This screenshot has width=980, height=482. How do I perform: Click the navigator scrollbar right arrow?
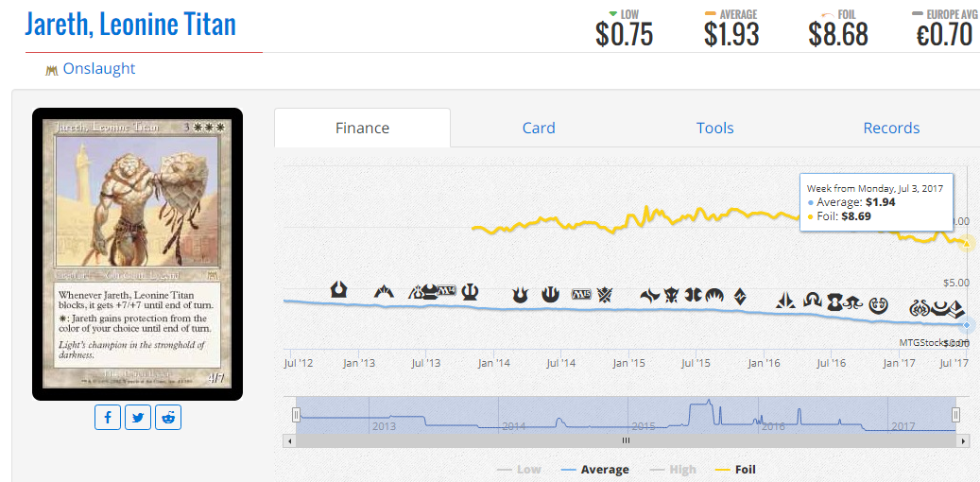pos(962,440)
